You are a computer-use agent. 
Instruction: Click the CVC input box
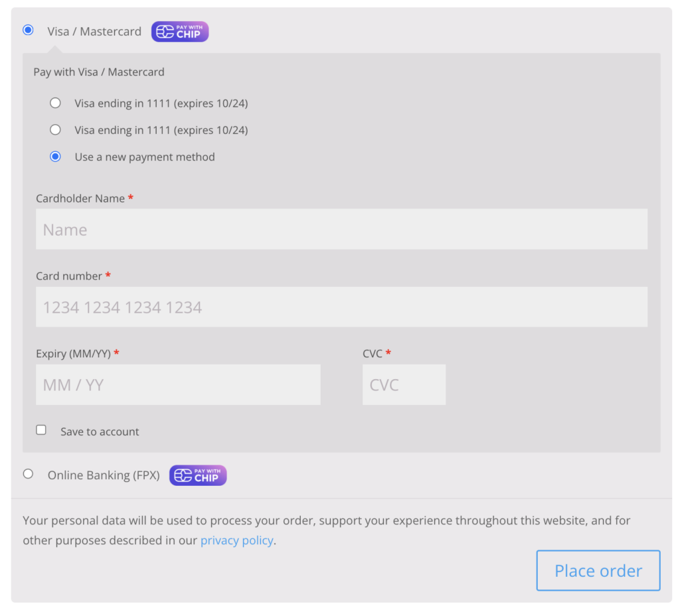click(403, 384)
